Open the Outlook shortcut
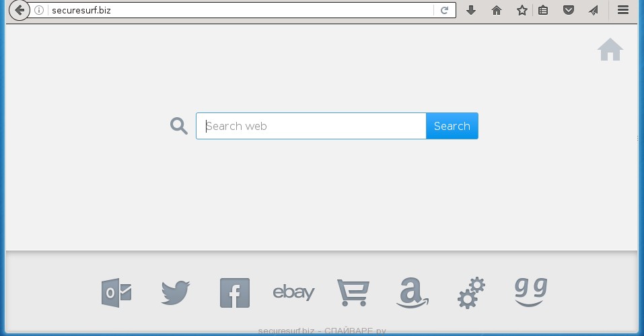The image size is (644, 336). pos(116,293)
